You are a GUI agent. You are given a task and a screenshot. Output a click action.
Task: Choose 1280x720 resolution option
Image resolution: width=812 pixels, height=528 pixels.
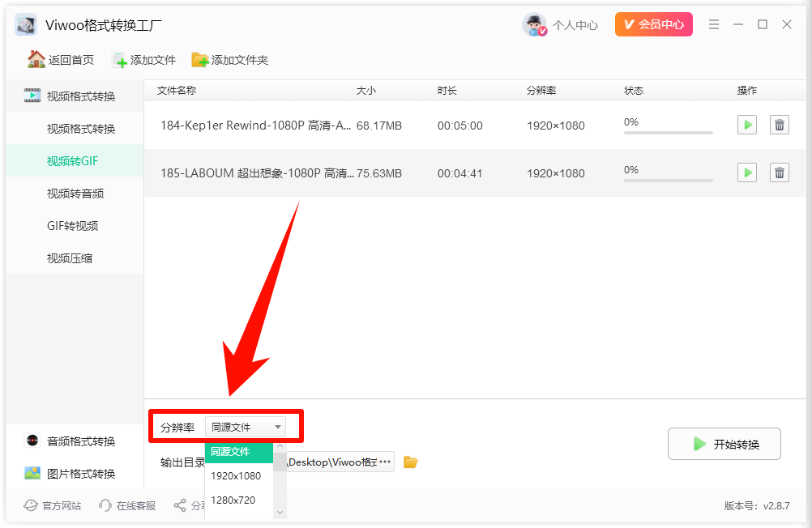239,500
